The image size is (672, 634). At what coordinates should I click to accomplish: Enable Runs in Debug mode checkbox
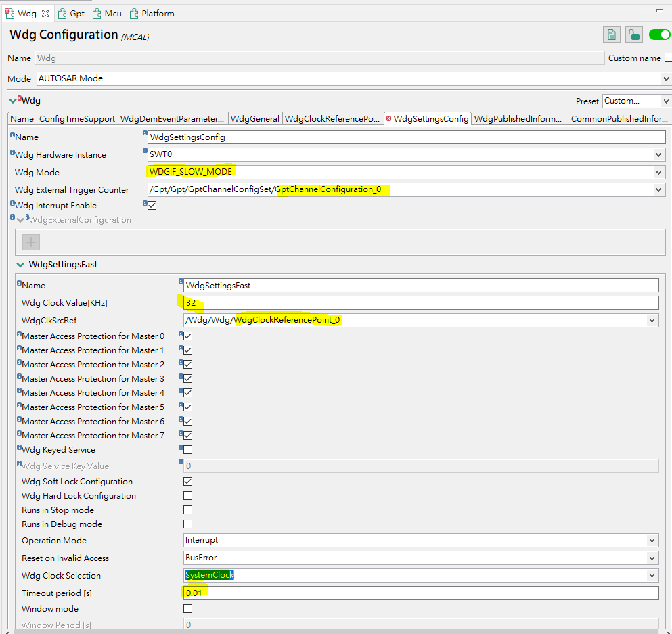pyautogui.click(x=187, y=524)
